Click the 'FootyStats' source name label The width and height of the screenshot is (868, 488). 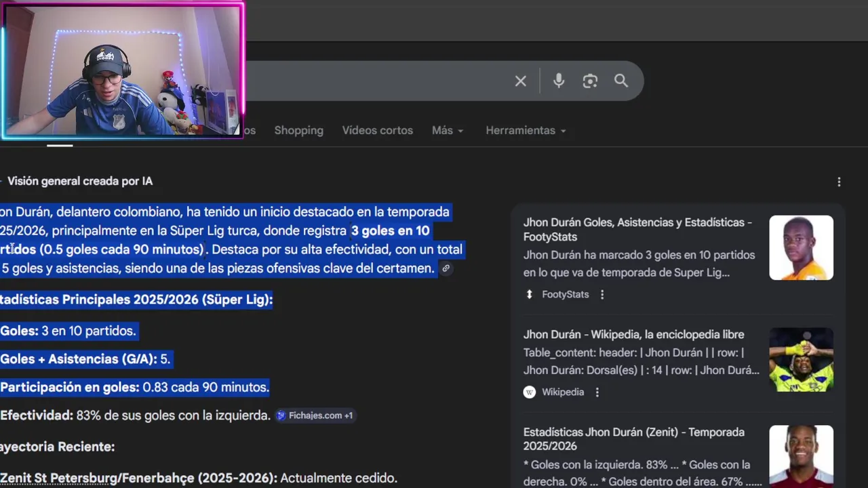[x=565, y=294]
